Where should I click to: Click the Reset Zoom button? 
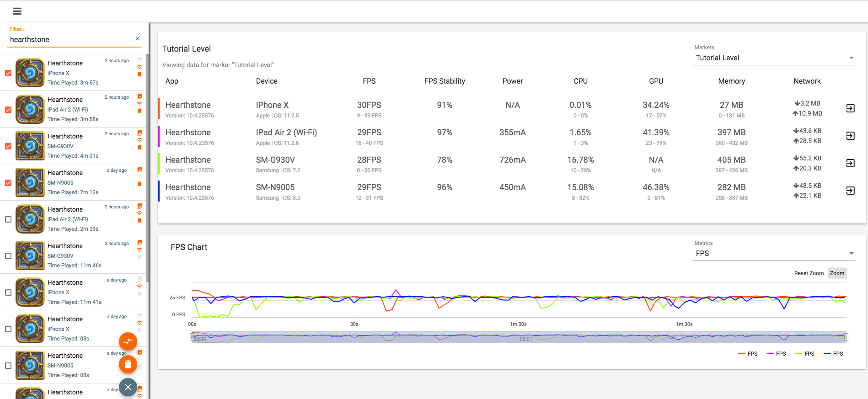tap(809, 273)
